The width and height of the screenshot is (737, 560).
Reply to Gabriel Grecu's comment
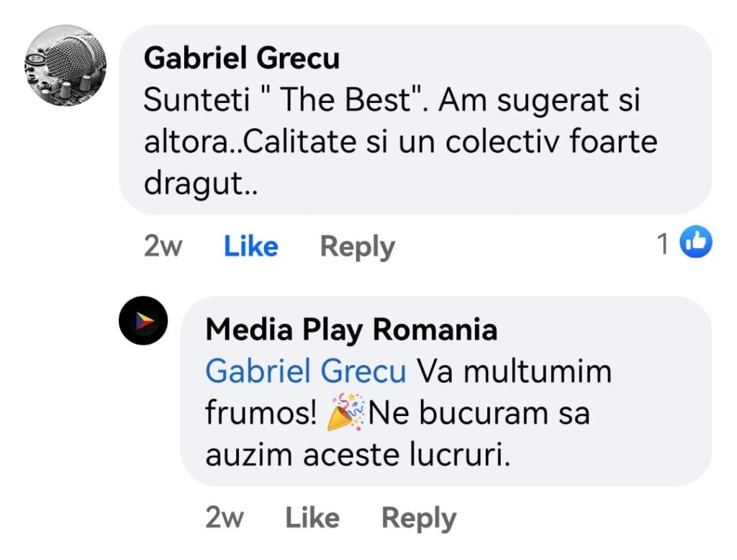357,246
